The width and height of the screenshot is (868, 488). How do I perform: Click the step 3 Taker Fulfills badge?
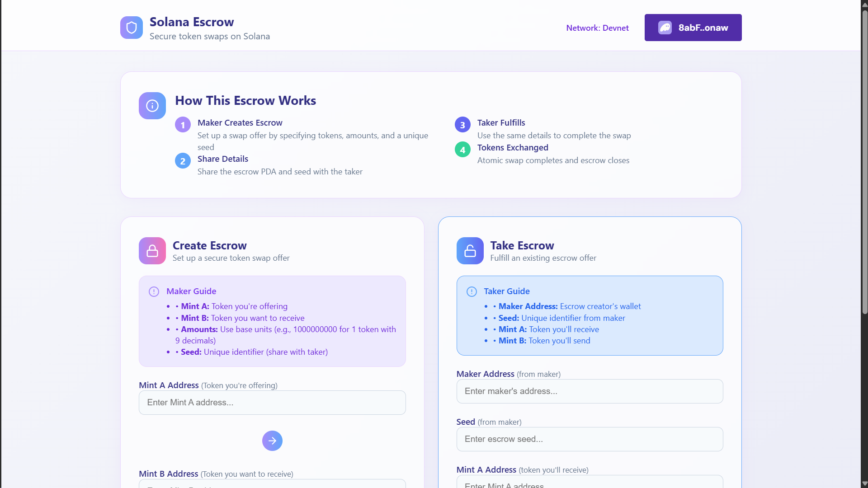click(x=462, y=125)
